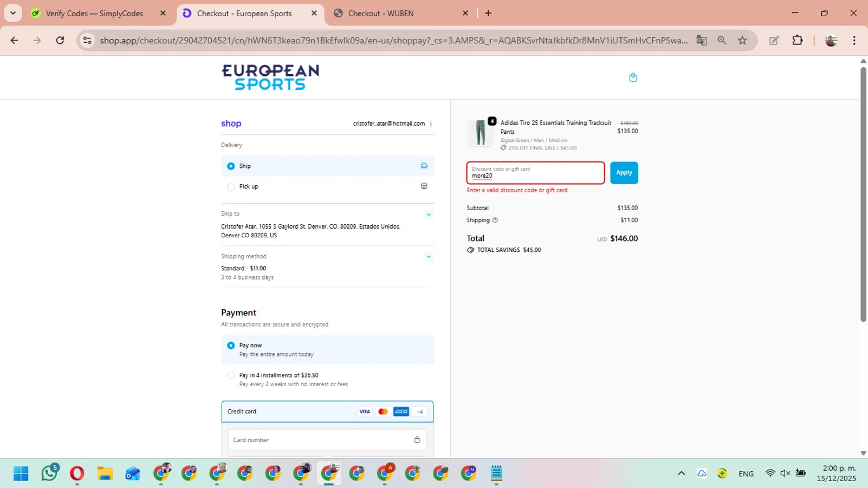Click the Google Translate icon in address bar

click(x=701, y=40)
